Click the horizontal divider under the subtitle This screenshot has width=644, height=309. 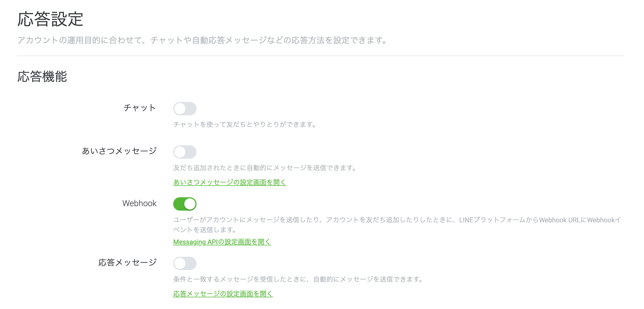tap(321, 56)
